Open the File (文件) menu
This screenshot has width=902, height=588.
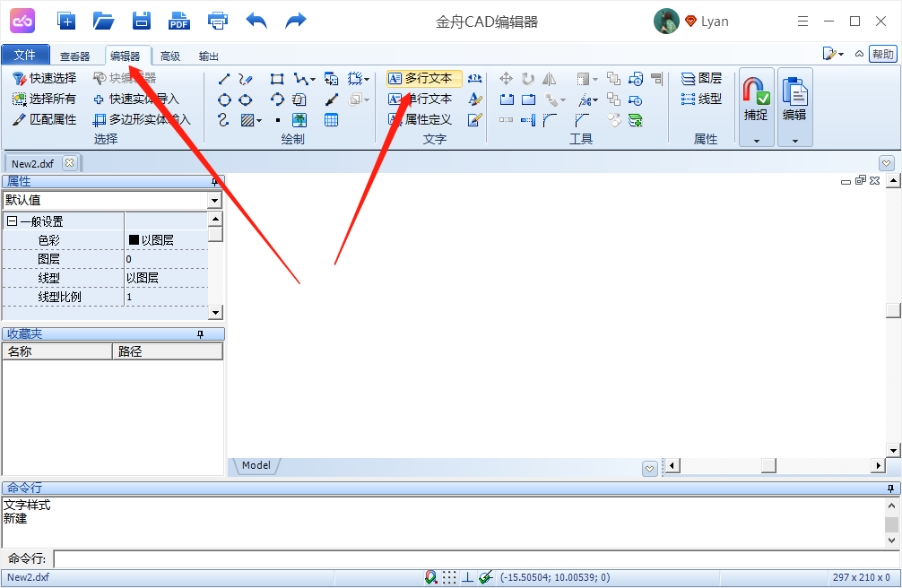(25, 55)
